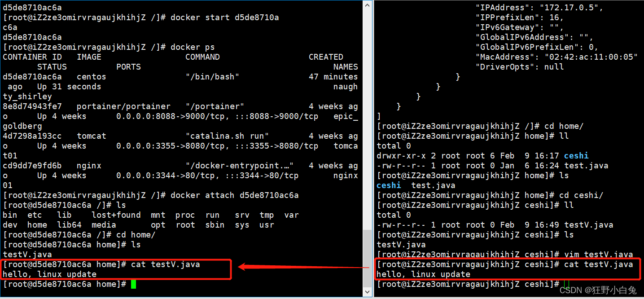Click the MAC address "02:42:ac:11:00:05"
This screenshot has height=299, width=644.
pos(591,57)
